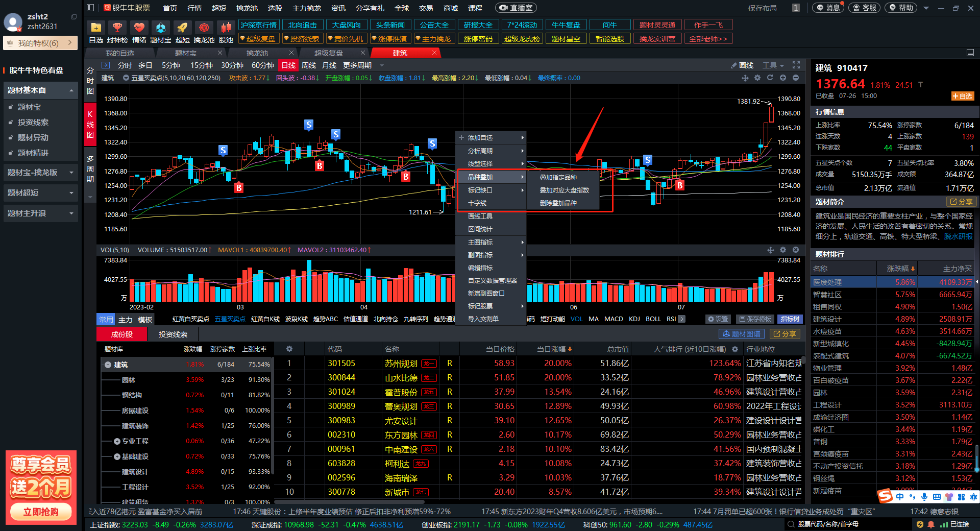Image resolution: width=980 pixels, height=531 pixels.
Task: Switch chart to 60分钟 period
Action: tap(262, 65)
